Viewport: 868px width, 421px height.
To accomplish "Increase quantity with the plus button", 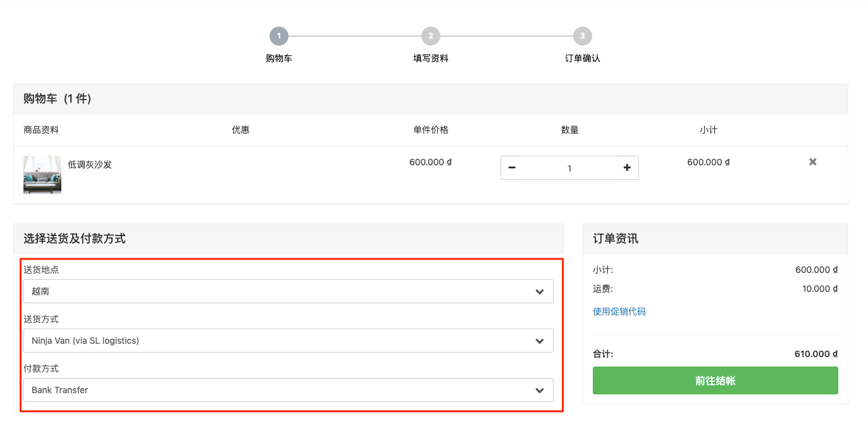I will click(x=627, y=168).
